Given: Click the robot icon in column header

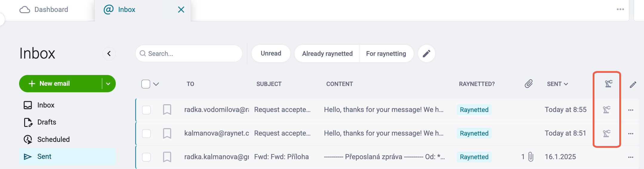Looking at the screenshot, I should point(609,84).
